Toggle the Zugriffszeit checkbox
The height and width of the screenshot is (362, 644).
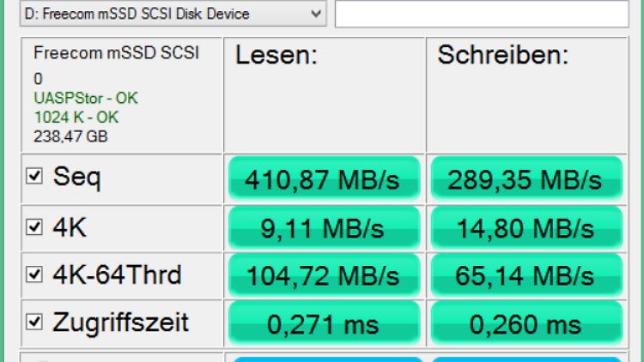pos(35,323)
